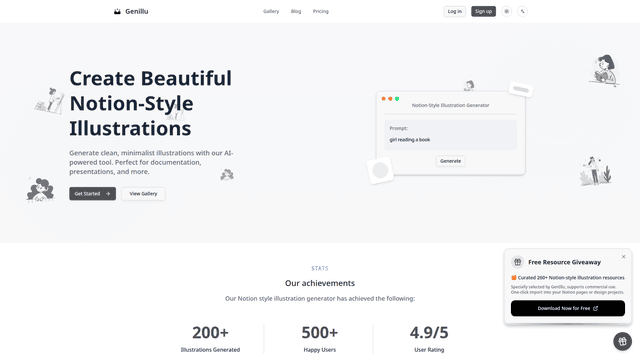Click the View Gallery button

click(143, 193)
